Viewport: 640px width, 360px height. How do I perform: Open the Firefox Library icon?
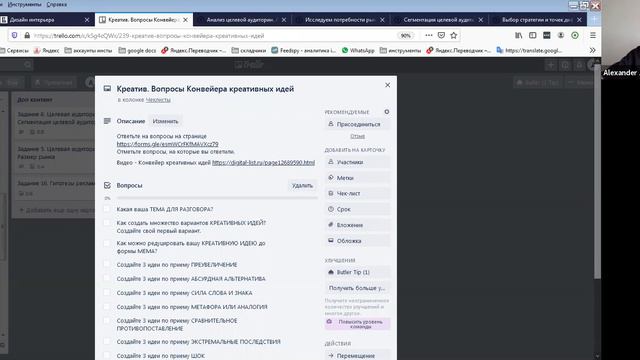[518, 36]
